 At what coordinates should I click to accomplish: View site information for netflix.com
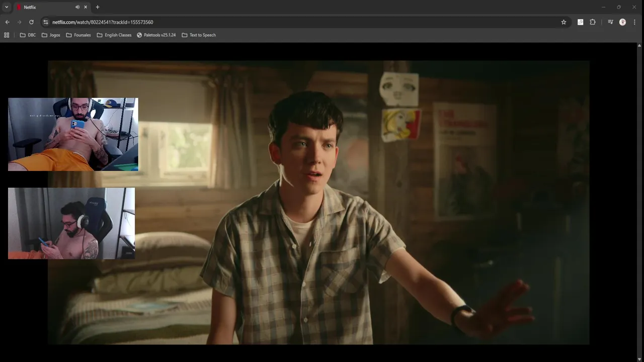(x=46, y=22)
